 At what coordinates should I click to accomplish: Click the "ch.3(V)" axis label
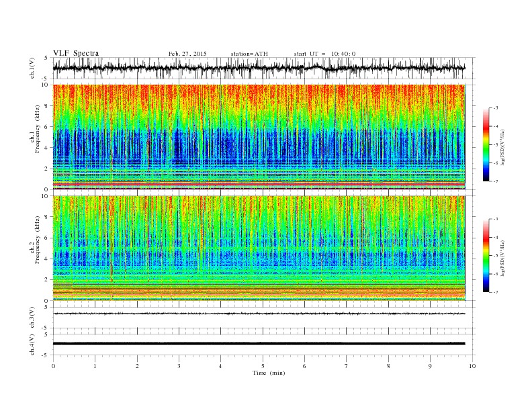(32, 318)
